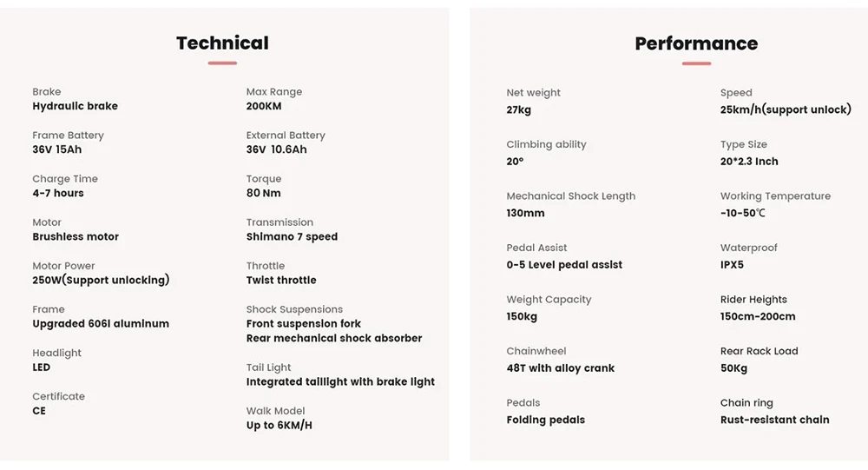Click the Rear Rack Load 50Kg value

point(733,368)
